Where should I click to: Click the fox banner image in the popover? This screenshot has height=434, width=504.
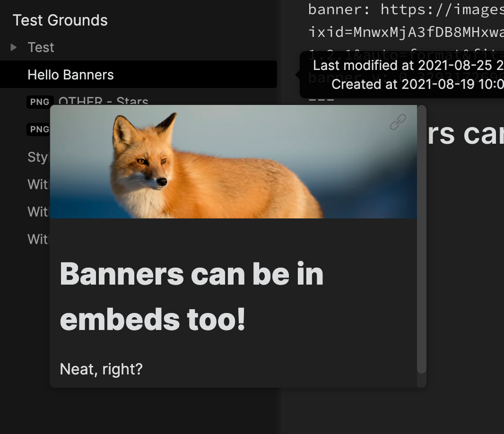[234, 162]
